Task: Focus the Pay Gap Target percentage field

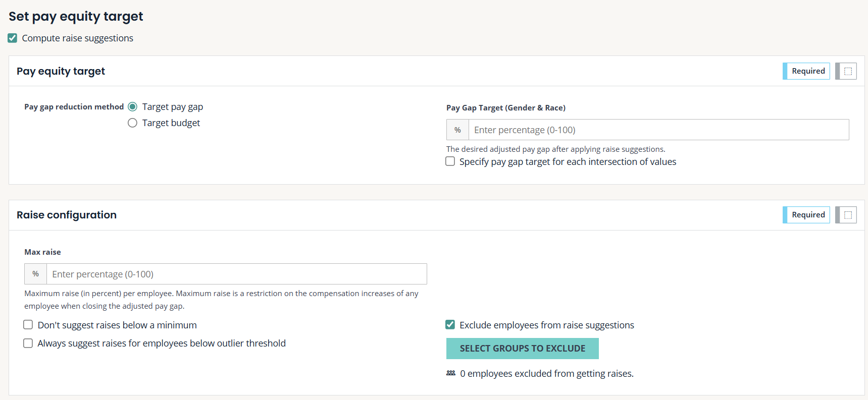Action: 658,130
